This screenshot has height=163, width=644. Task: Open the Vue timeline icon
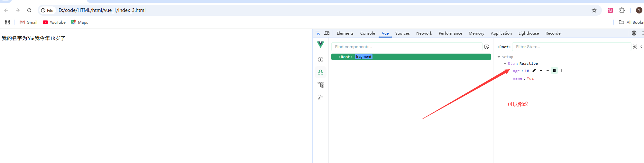point(320,97)
